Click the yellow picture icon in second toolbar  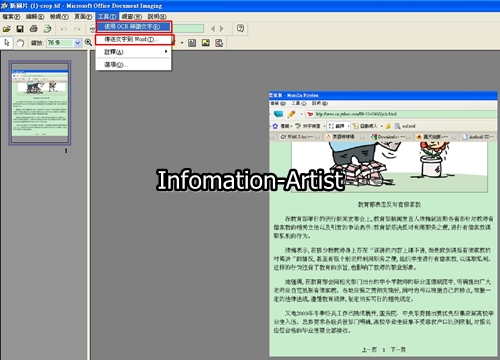click(206, 43)
